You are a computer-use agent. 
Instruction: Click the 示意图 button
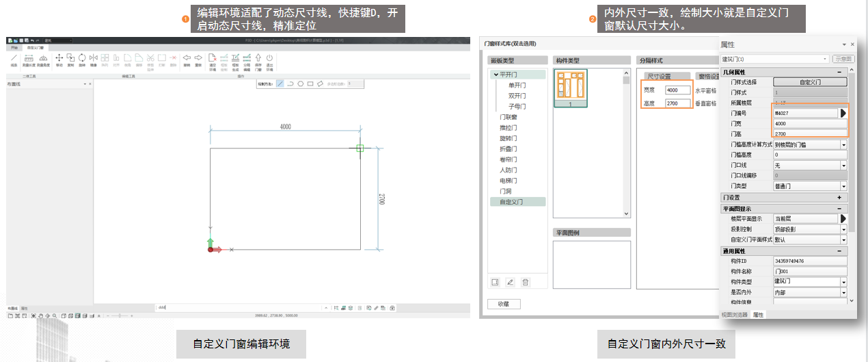(x=844, y=60)
